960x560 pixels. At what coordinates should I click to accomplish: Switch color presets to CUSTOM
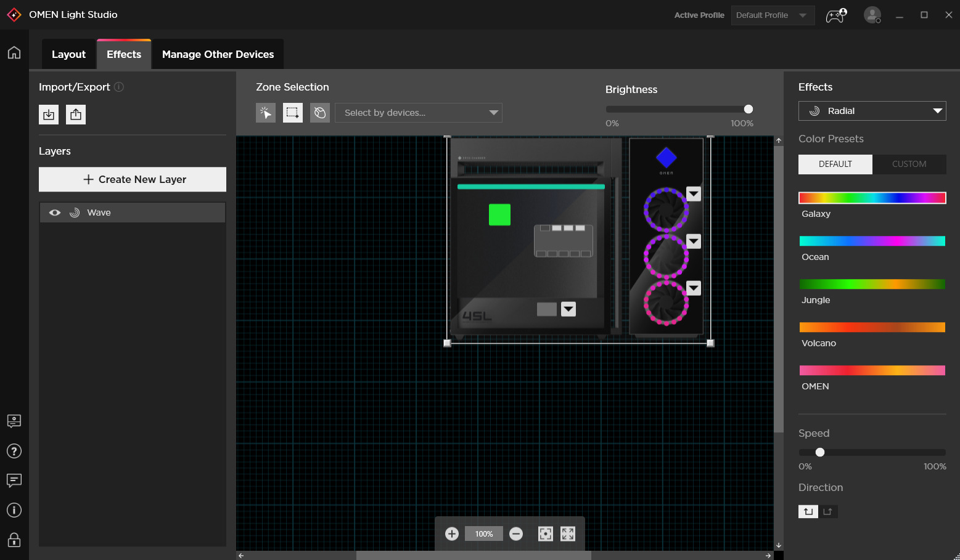[909, 164]
